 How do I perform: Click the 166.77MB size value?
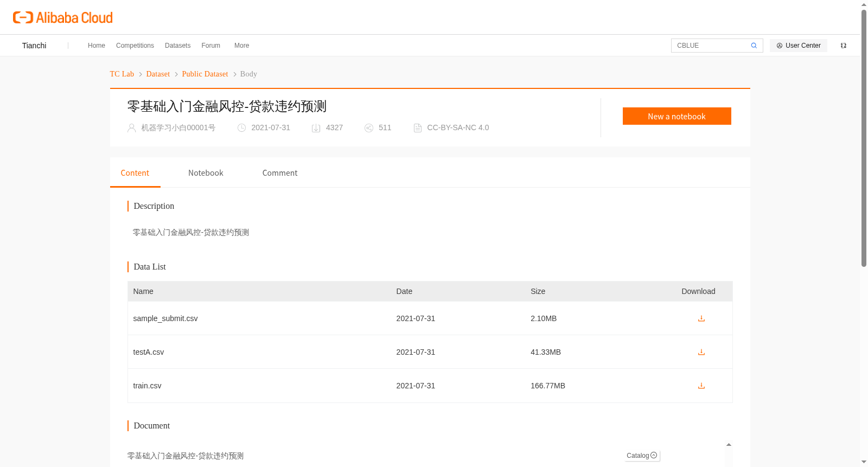pyautogui.click(x=548, y=386)
